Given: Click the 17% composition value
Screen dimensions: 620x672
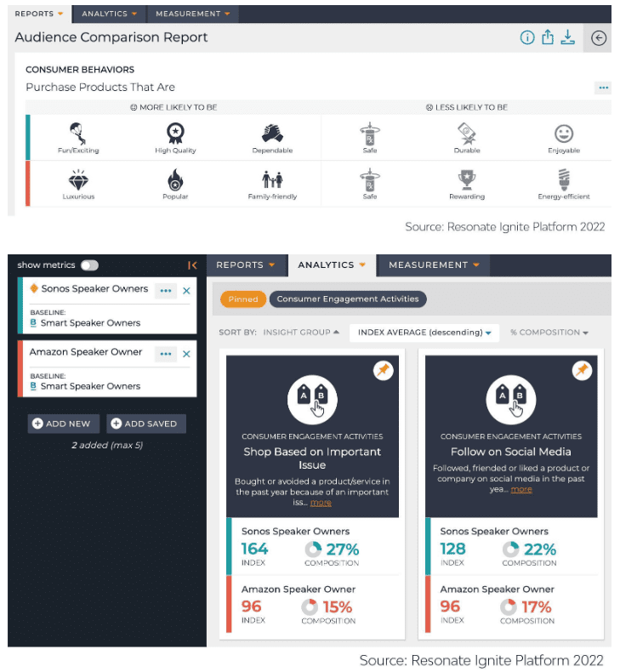Looking at the screenshot, I should (x=537, y=607).
